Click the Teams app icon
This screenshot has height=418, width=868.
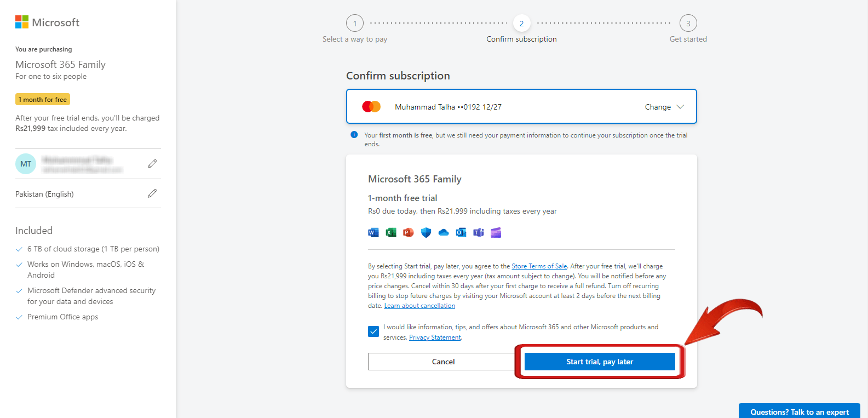(x=479, y=233)
